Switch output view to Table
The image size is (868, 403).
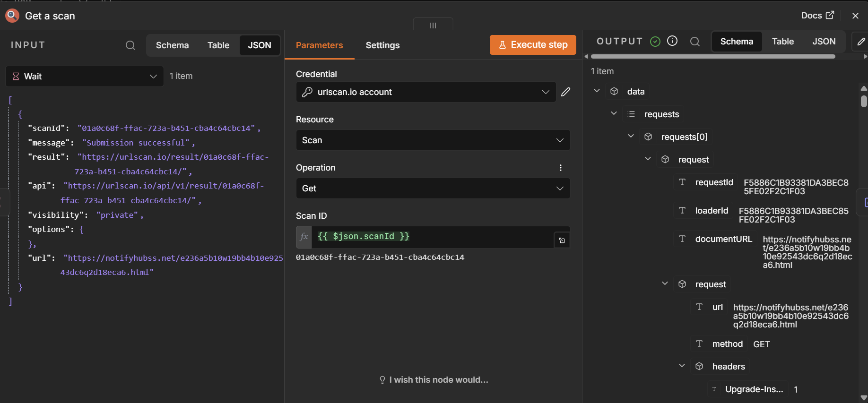click(783, 42)
